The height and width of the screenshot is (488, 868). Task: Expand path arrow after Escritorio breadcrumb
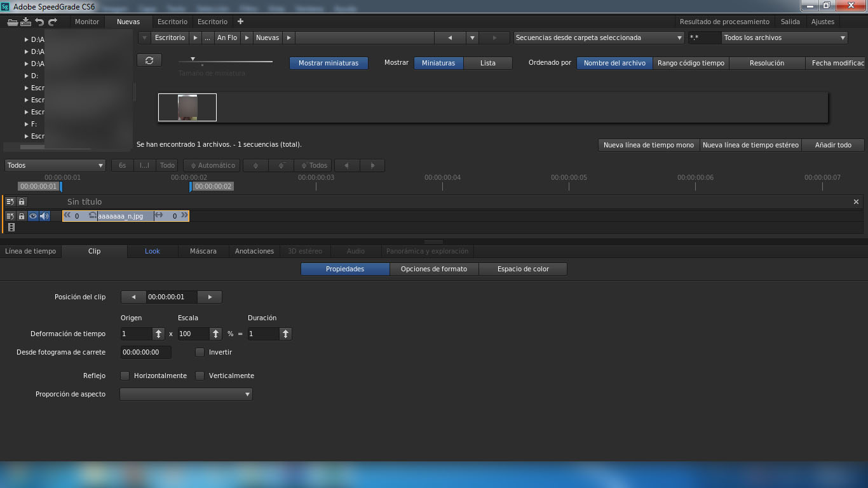[x=196, y=37]
